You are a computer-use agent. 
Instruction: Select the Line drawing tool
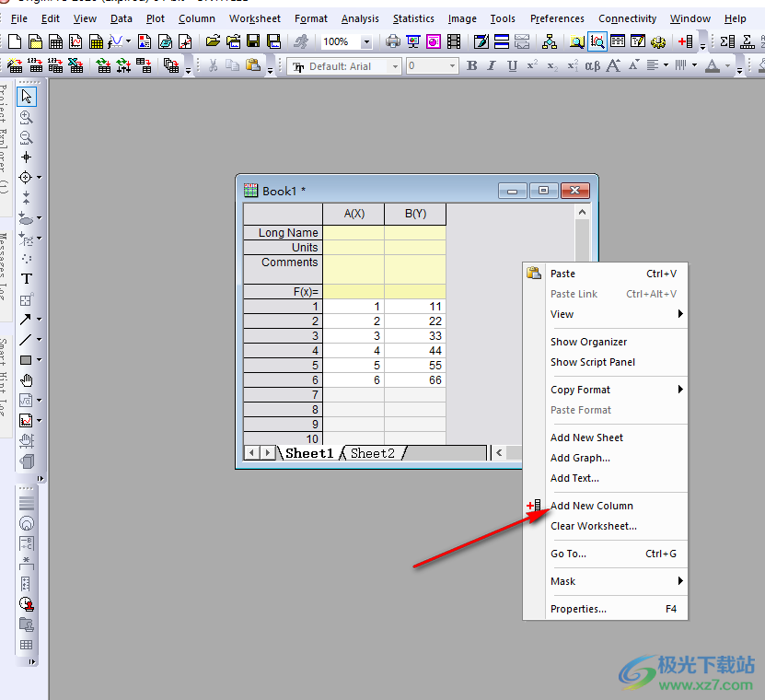point(26,340)
